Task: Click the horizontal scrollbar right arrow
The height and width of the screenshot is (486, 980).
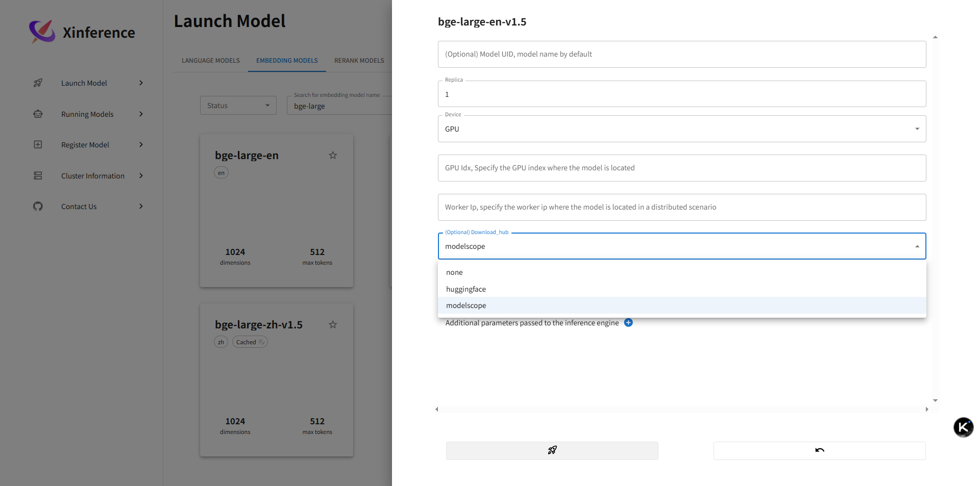Action: 927,409
